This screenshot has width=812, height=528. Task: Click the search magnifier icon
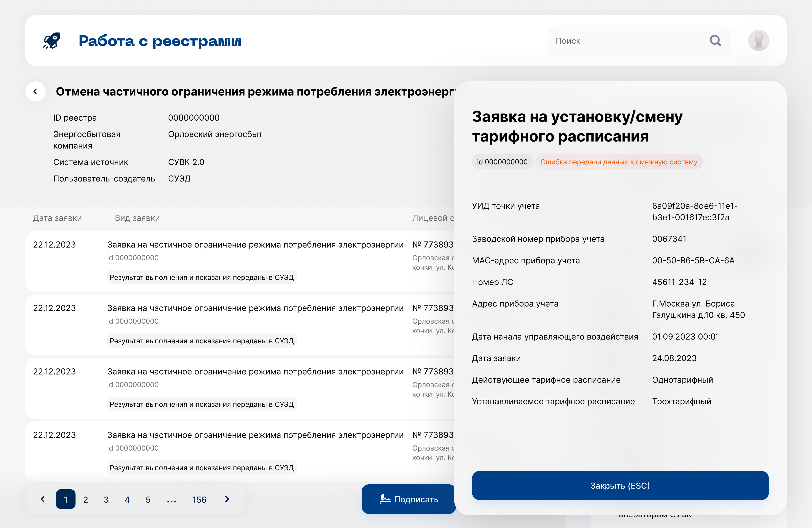(715, 41)
